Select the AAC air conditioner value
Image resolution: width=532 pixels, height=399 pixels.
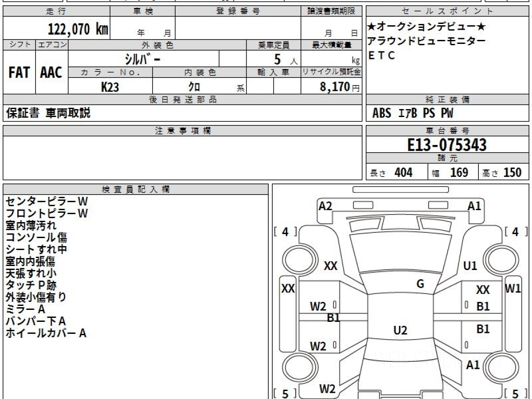pos(51,73)
